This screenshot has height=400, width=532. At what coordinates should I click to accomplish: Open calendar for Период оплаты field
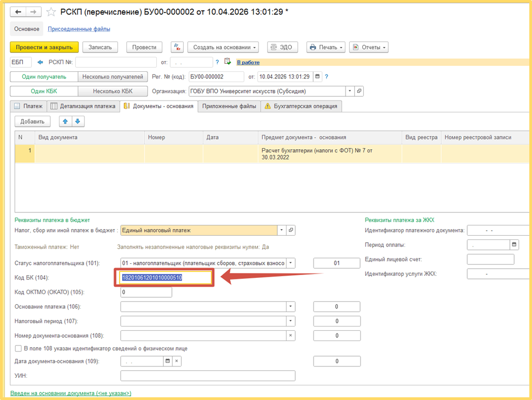click(514, 245)
